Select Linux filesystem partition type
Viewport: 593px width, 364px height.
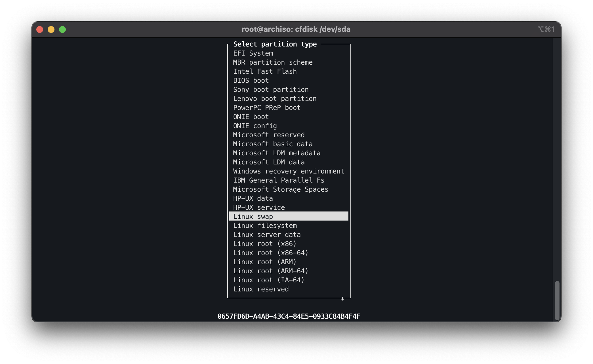(x=265, y=226)
